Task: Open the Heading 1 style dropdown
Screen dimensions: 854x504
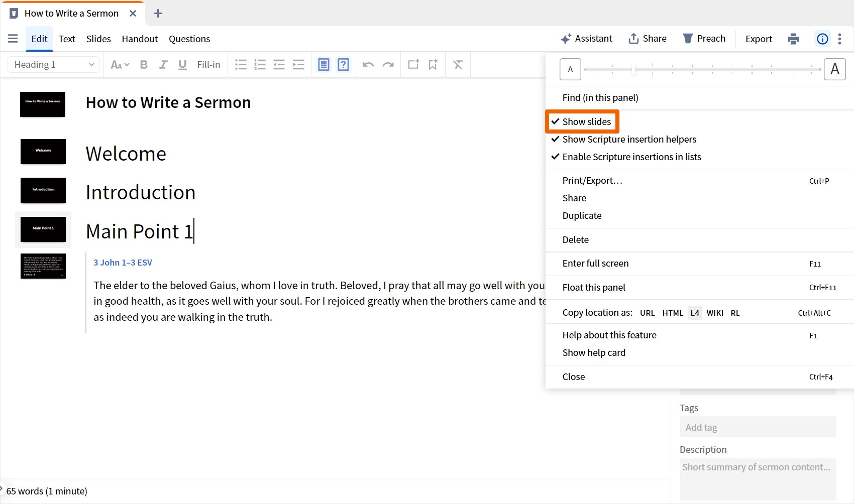Action: [53, 64]
